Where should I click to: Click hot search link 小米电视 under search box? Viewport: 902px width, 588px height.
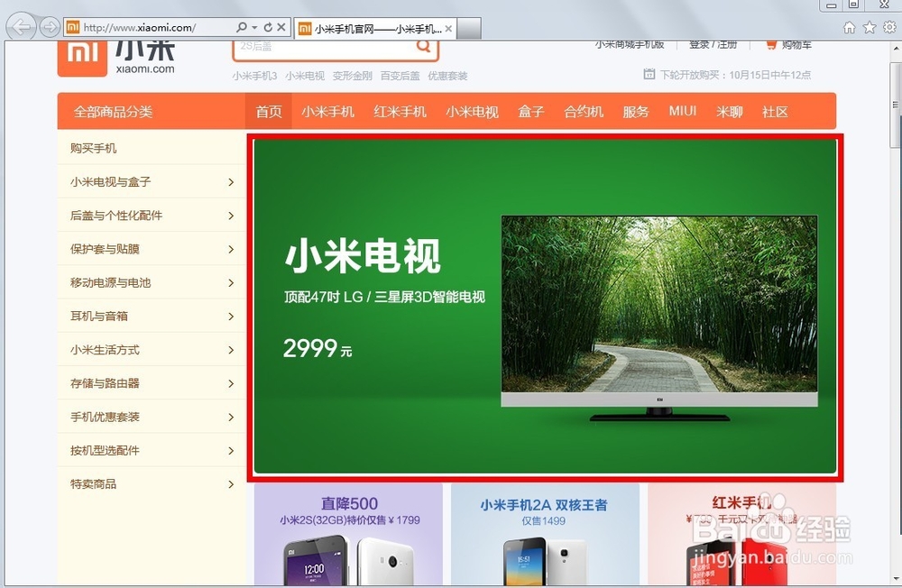point(305,76)
